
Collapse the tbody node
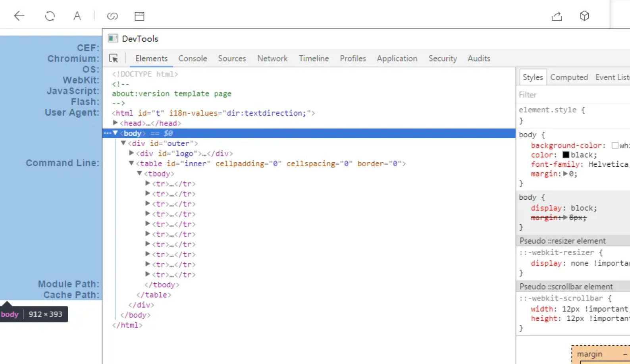point(139,173)
